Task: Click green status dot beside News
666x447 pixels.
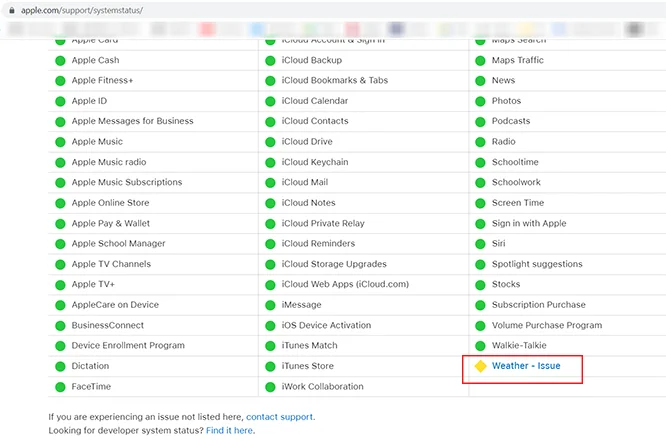Action: pos(480,81)
